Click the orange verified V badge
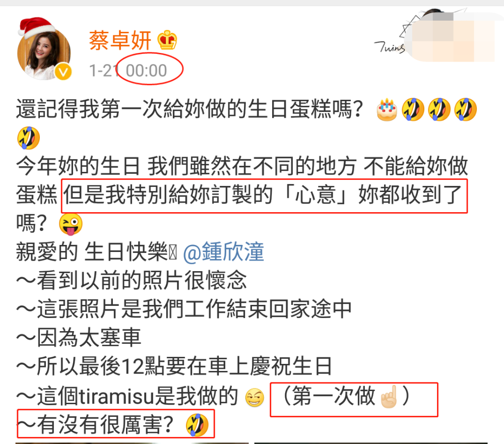Viewport: 504px width, 444px height. tap(63, 72)
